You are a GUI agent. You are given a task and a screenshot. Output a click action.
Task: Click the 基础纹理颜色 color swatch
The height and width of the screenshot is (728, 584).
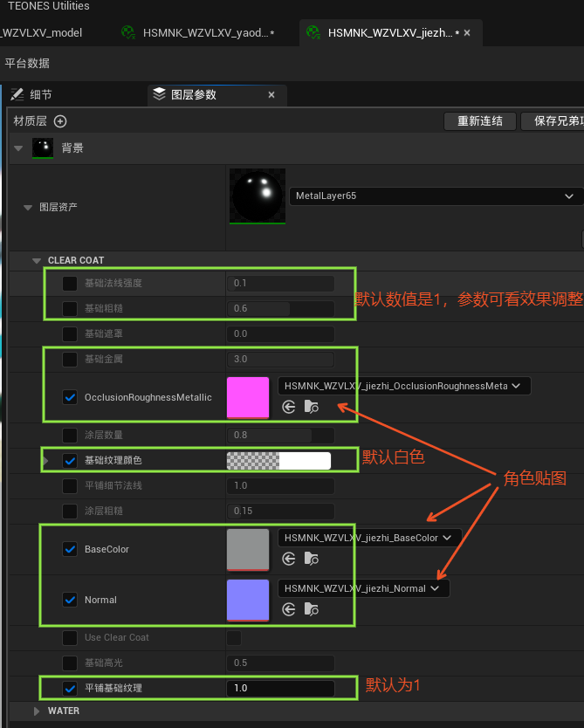point(278,461)
